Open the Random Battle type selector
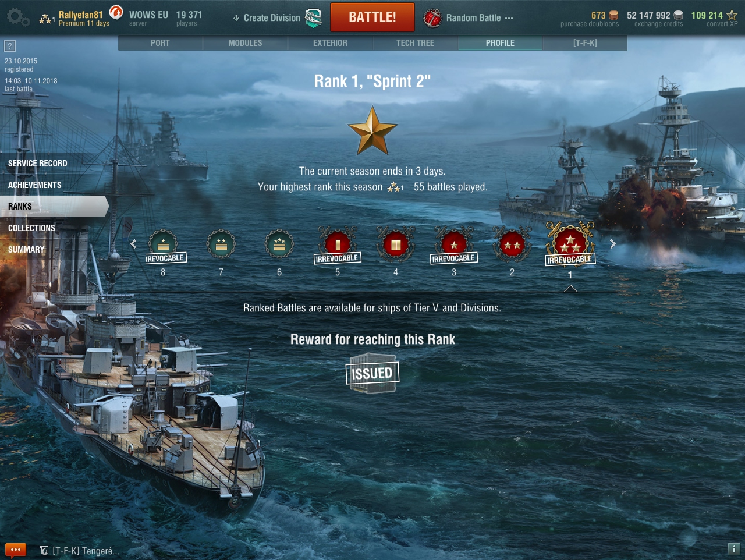This screenshot has height=560, width=745. (x=469, y=18)
